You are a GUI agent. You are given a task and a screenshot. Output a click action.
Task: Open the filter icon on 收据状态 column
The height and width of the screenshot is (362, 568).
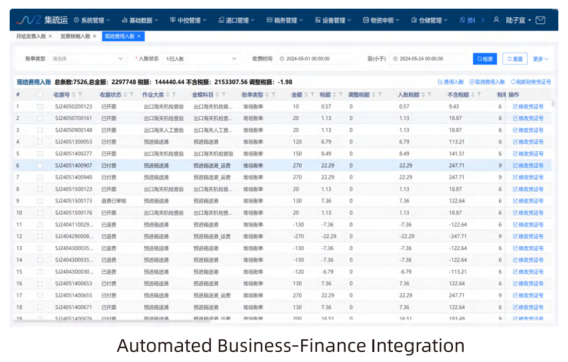pyautogui.click(x=131, y=95)
